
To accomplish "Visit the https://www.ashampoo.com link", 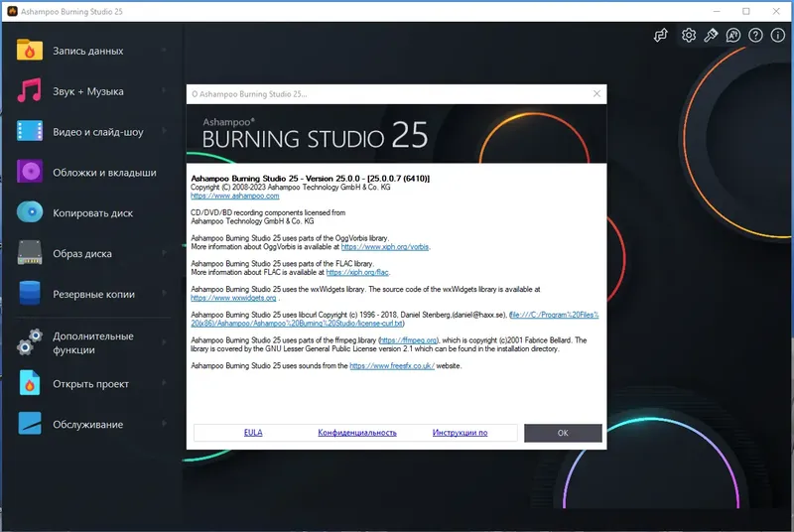I will coord(235,196).
